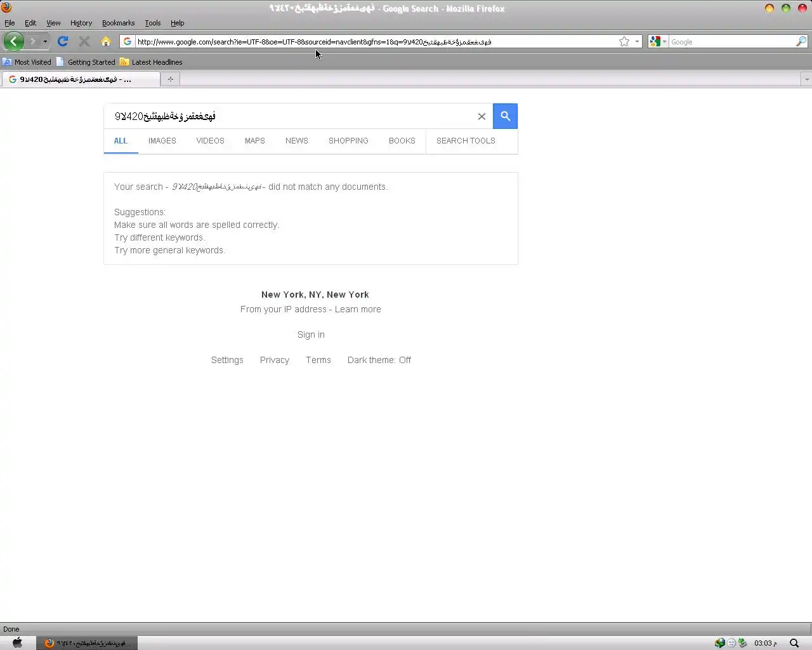Click the Stop loading X button

pyautogui.click(x=84, y=41)
